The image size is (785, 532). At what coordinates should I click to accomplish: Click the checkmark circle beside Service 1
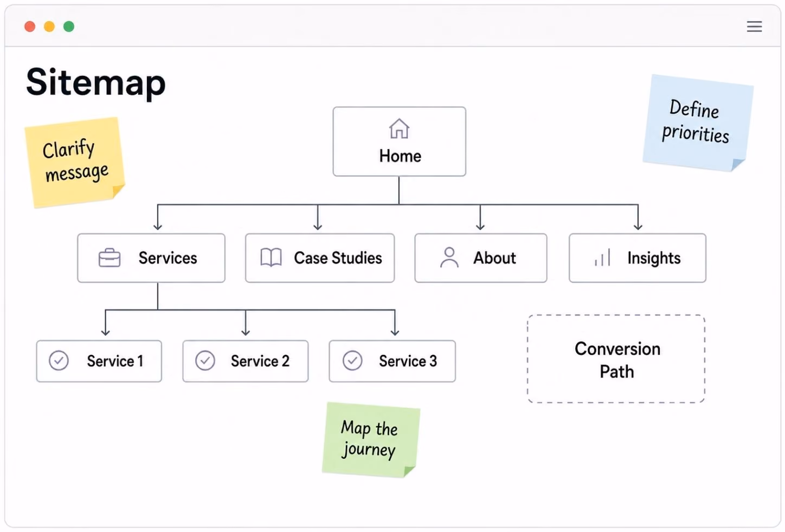(59, 361)
